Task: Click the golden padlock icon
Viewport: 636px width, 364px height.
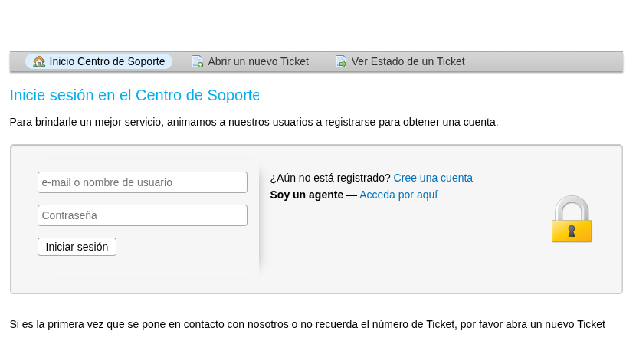Action: [572, 219]
